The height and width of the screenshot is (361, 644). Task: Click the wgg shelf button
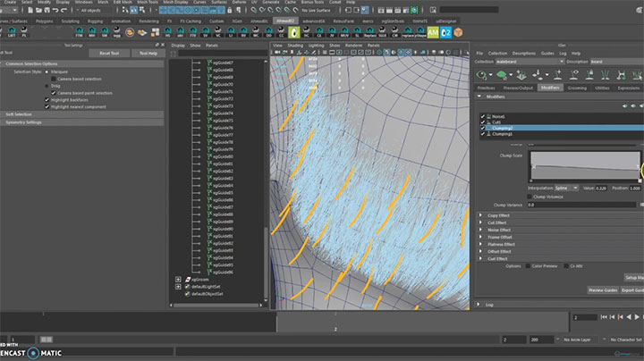point(117,32)
